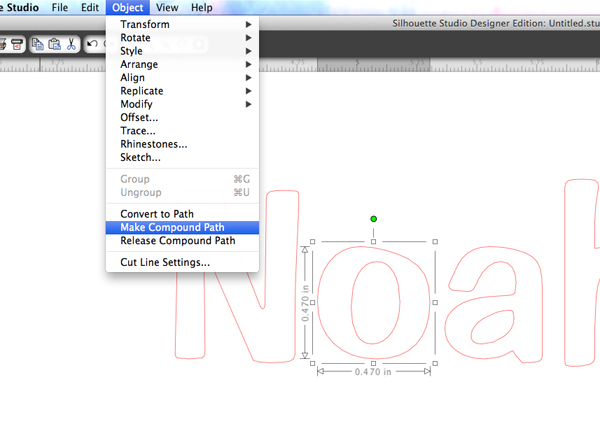Open the Help menu
The width and height of the screenshot is (600, 438).
click(x=202, y=8)
